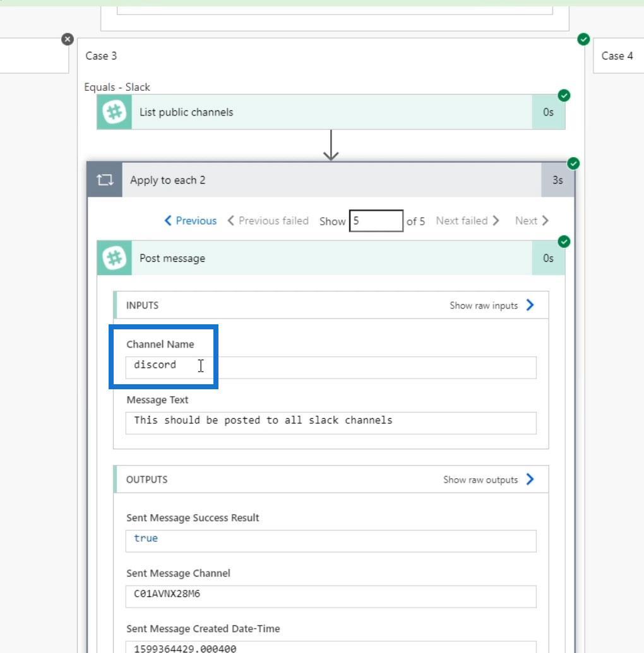Click Sent Message Channel value C01AVNX28M6
The width and height of the screenshot is (644, 653).
(167, 594)
